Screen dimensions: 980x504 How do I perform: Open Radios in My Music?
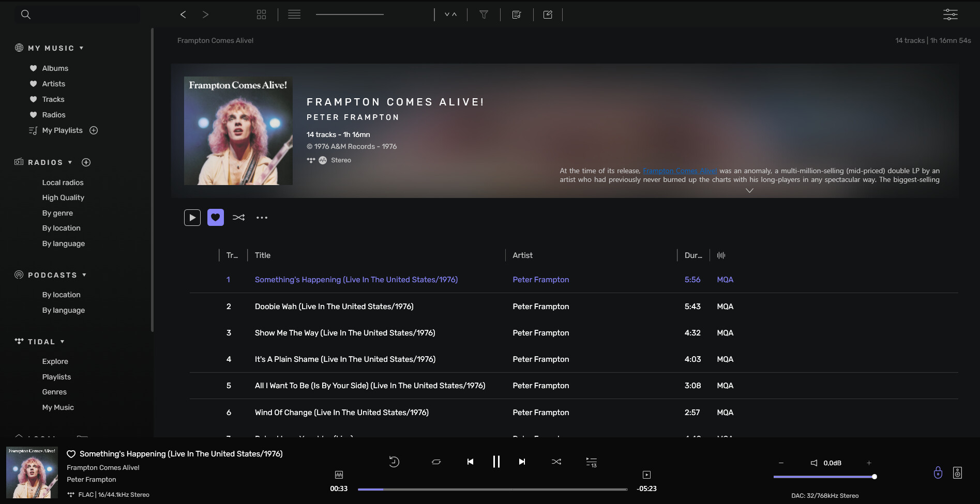pos(54,115)
